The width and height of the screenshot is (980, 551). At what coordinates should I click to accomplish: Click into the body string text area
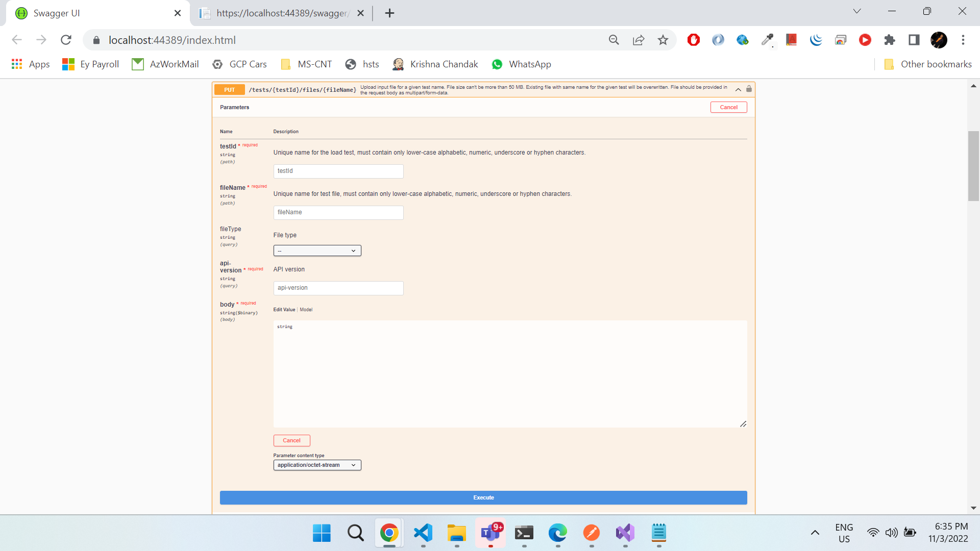pyautogui.click(x=510, y=374)
